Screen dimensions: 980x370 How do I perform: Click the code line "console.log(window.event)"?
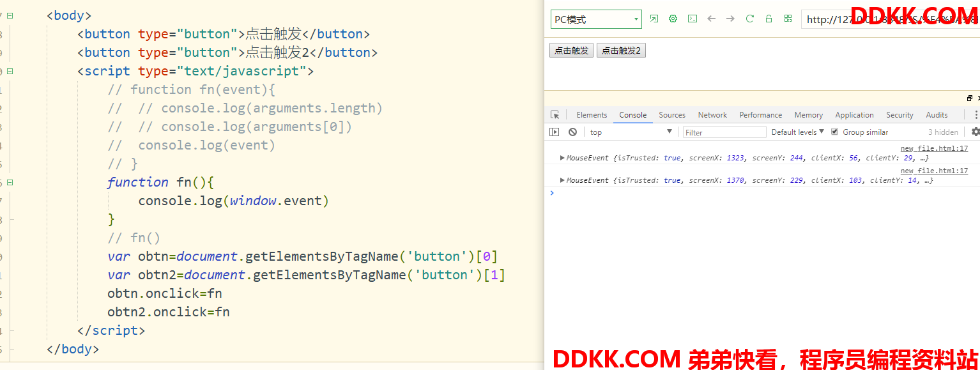point(233,201)
